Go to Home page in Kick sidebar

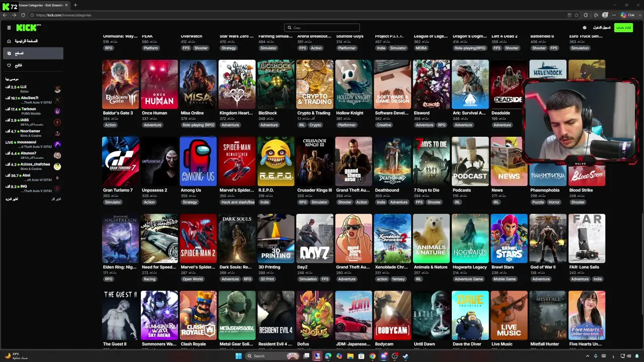click(33, 41)
